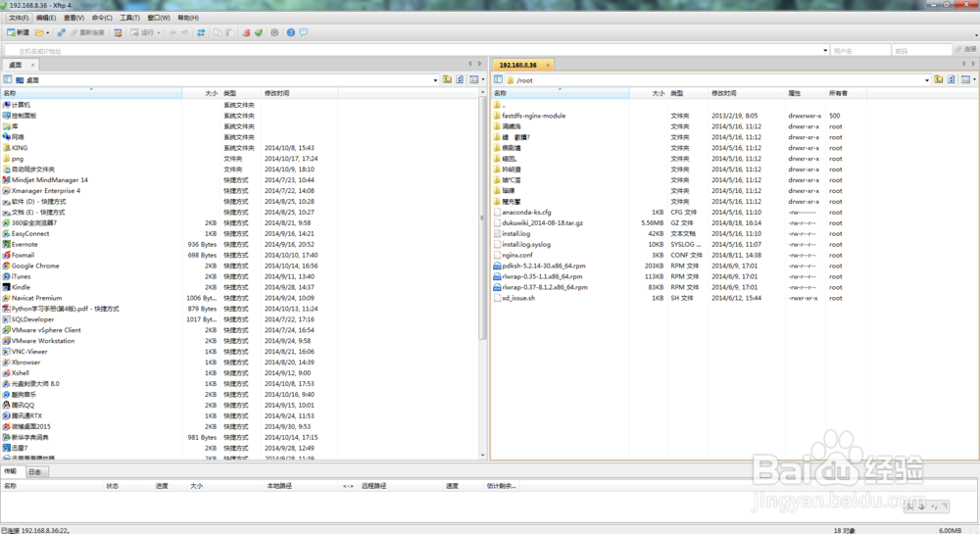Viewport: 980px width, 534px height.
Task: Expand the host address history dropdown
Action: [825, 51]
